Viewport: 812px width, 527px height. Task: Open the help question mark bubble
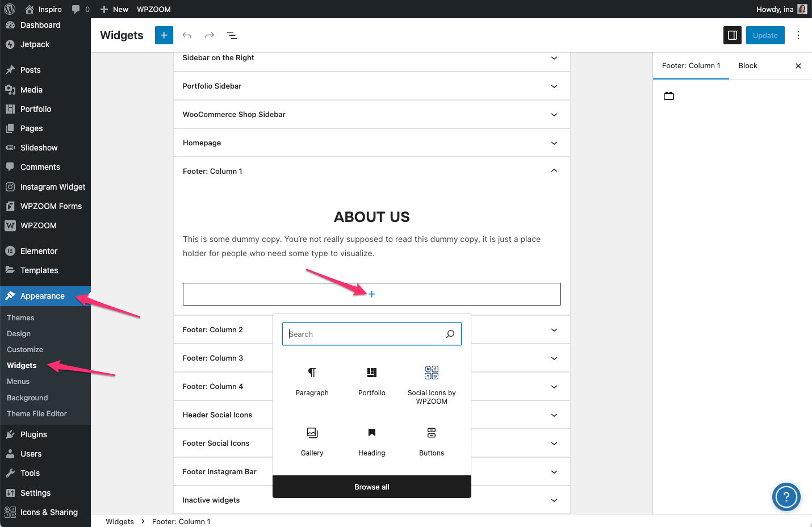tap(786, 497)
